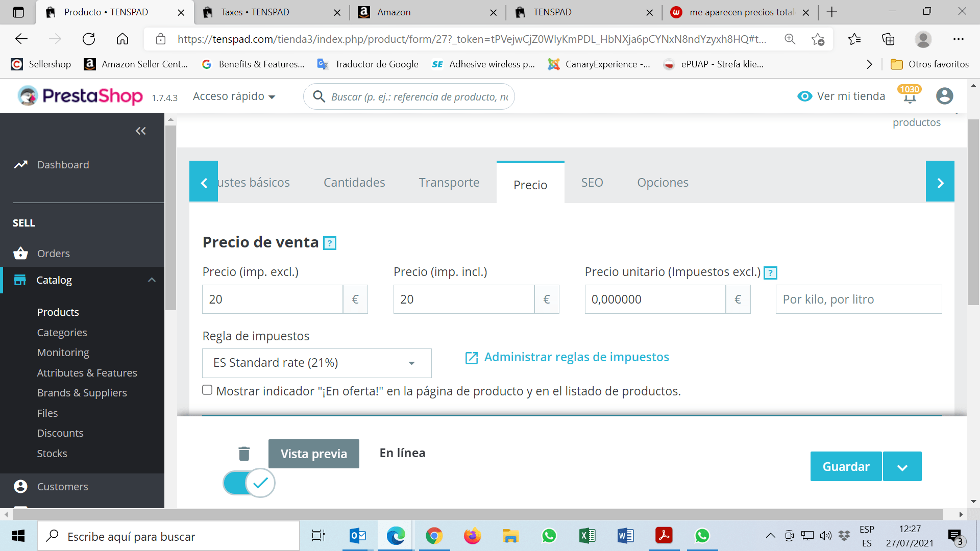Open the notifications bell with 1030 badge

[910, 95]
